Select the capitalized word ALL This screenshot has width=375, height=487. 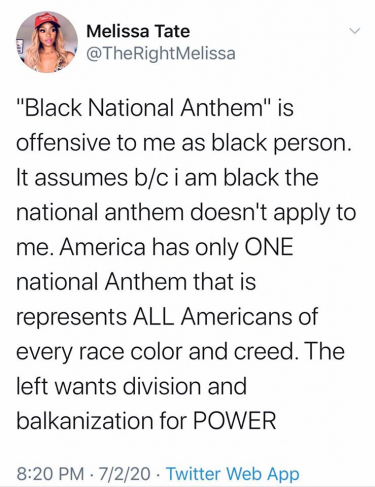(154, 316)
